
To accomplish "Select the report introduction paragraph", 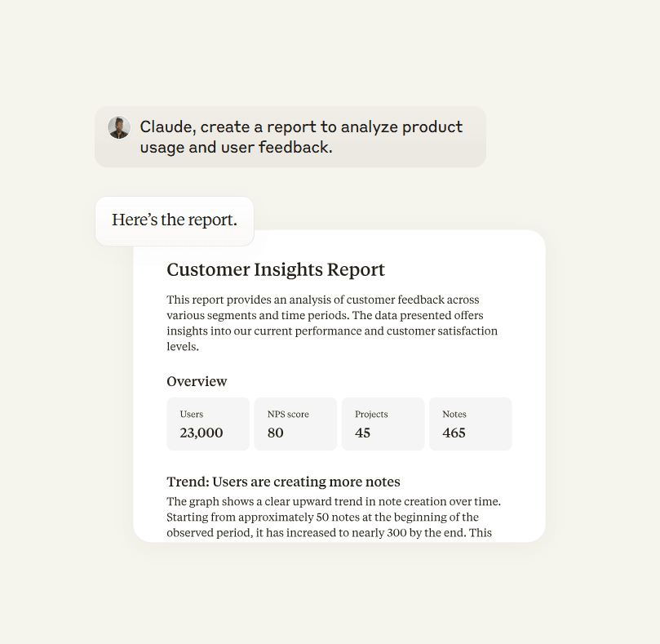I will coord(332,323).
